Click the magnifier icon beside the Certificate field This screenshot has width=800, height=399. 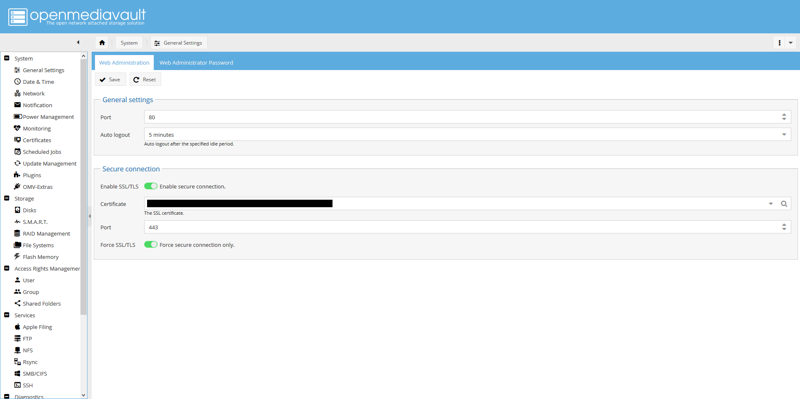point(784,204)
